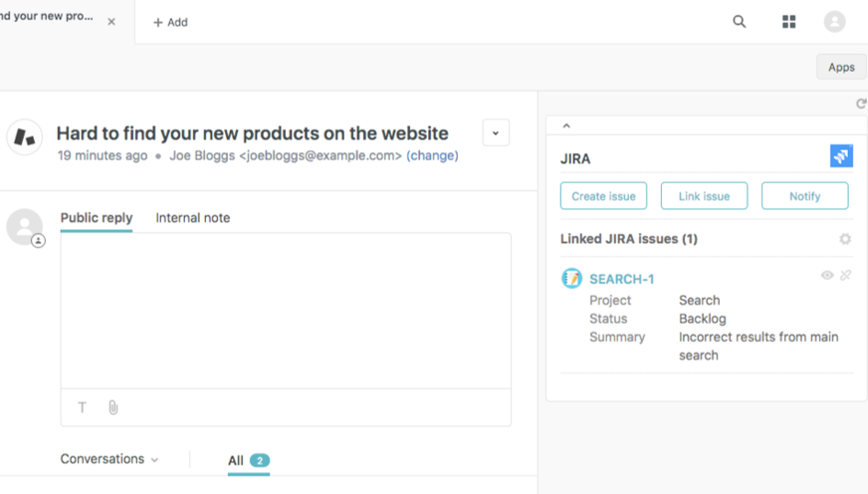Screen dimensions: 868x494
Task: Click inside the reply text area
Action: pos(286,310)
